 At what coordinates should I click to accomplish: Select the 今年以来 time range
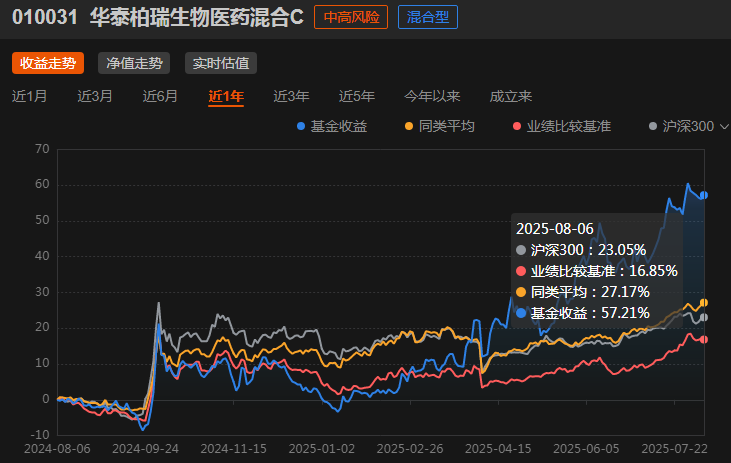(432, 96)
